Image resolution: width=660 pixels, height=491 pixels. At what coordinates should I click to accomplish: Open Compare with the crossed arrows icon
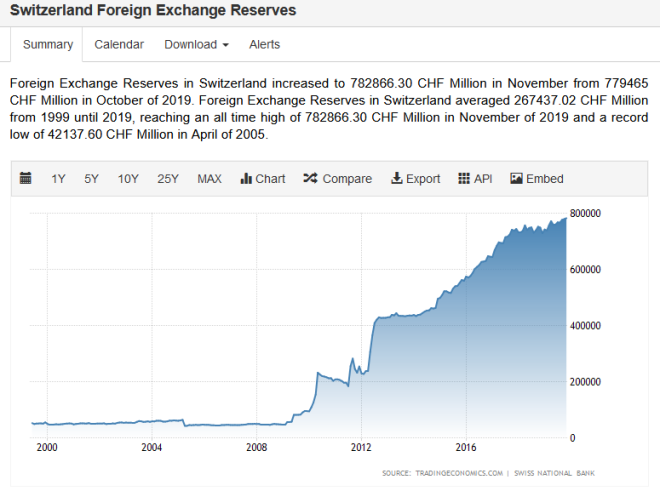[x=310, y=179]
